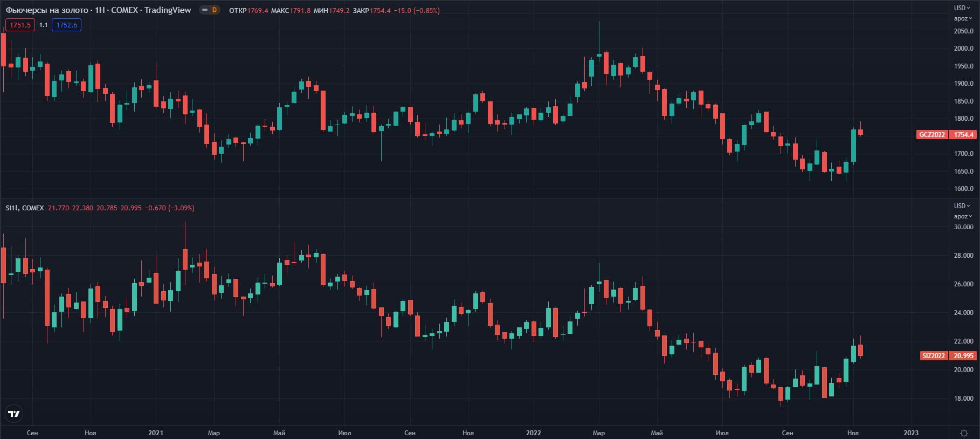This screenshot has height=439, width=980.
Task: Click the 1754.4 last price tag
Action: click(964, 135)
